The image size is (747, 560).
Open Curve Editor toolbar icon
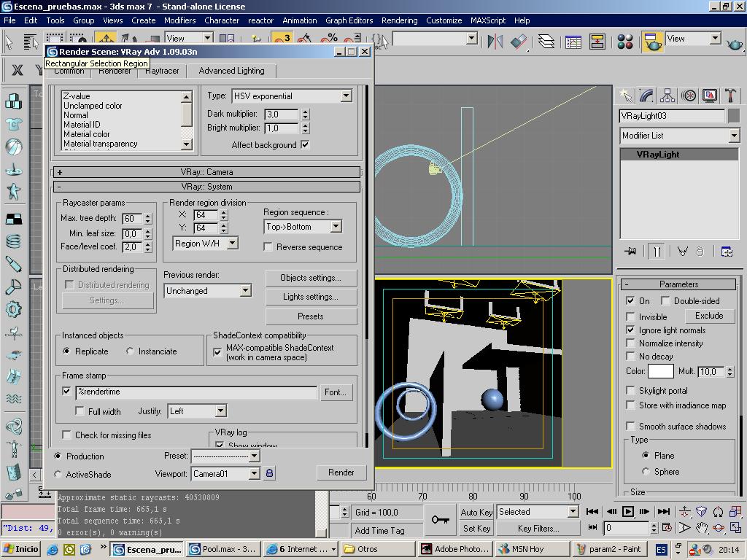coord(573,42)
